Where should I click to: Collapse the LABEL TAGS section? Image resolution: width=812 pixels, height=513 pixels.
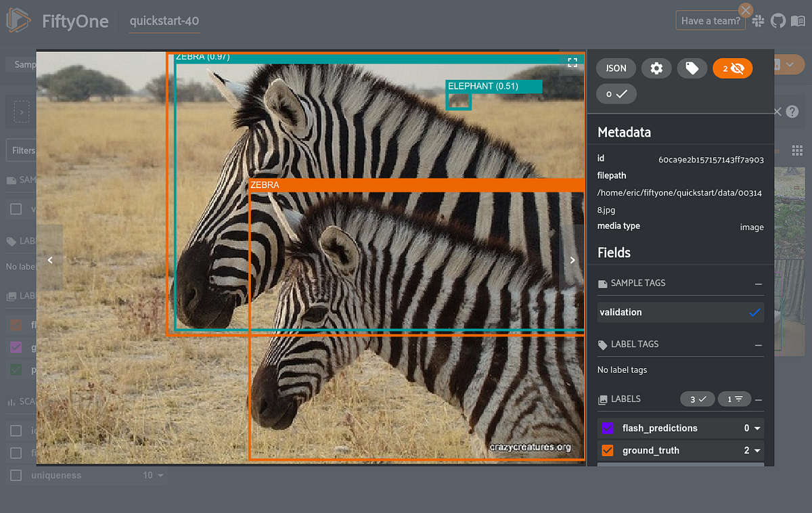click(x=759, y=345)
